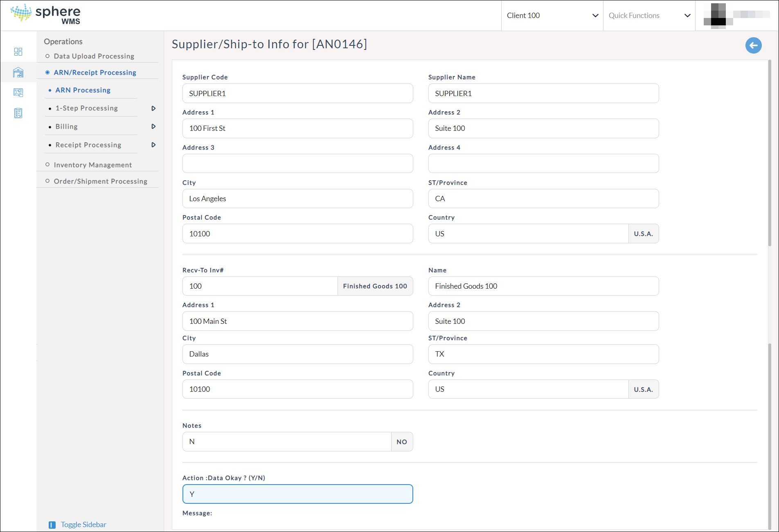Click the Data Okay action field
The width and height of the screenshot is (779, 532).
pyautogui.click(x=297, y=494)
